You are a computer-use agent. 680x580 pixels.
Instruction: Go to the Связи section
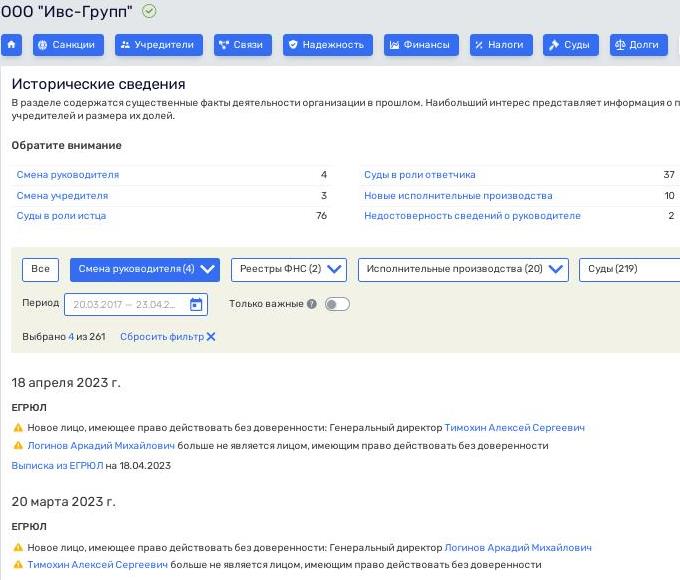pos(239,45)
